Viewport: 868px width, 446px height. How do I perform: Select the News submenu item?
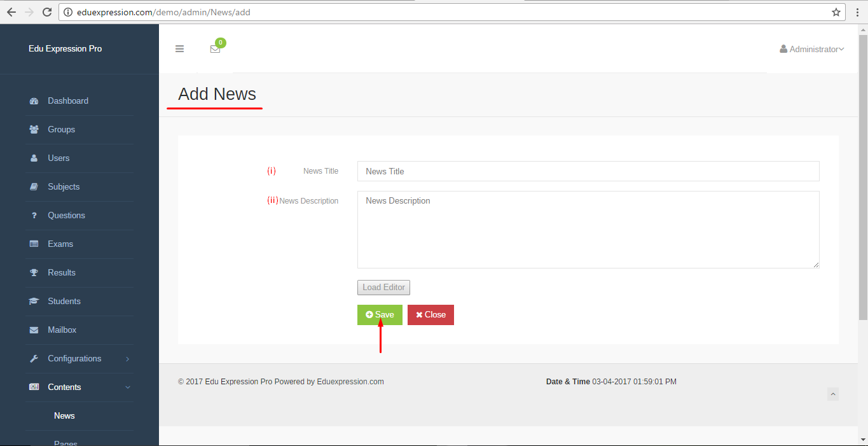[64, 416]
